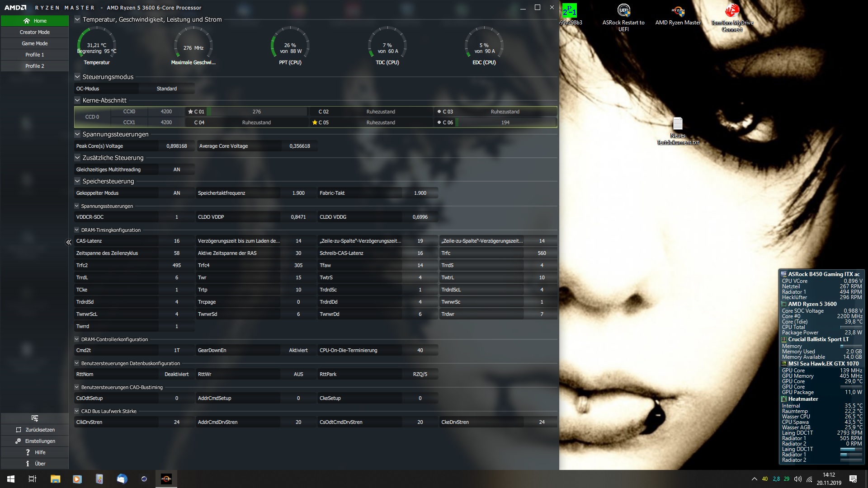
Task: Open File Explorer from the taskbar
Action: click(x=55, y=479)
